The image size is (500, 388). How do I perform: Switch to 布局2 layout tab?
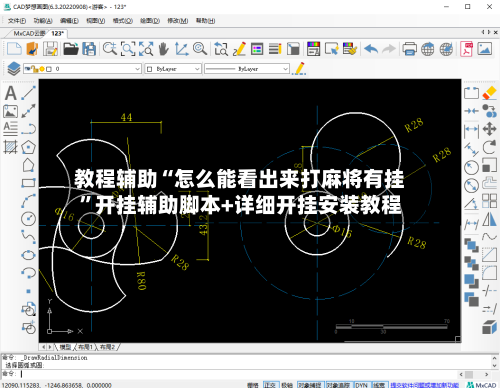pyautogui.click(x=107, y=347)
